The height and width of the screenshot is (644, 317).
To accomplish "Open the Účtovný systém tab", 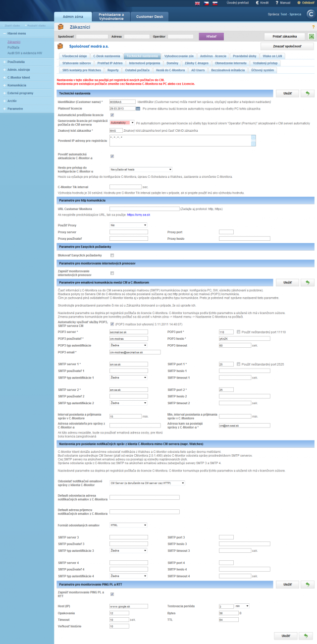I will point(263,70).
